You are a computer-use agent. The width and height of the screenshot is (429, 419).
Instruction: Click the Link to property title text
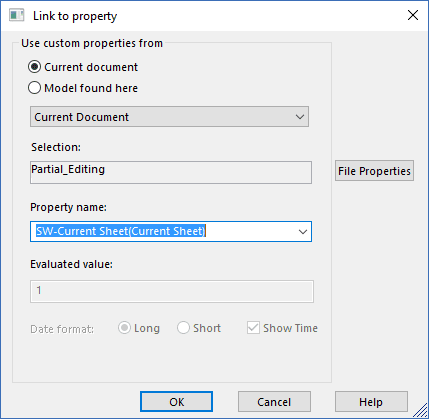(75, 16)
